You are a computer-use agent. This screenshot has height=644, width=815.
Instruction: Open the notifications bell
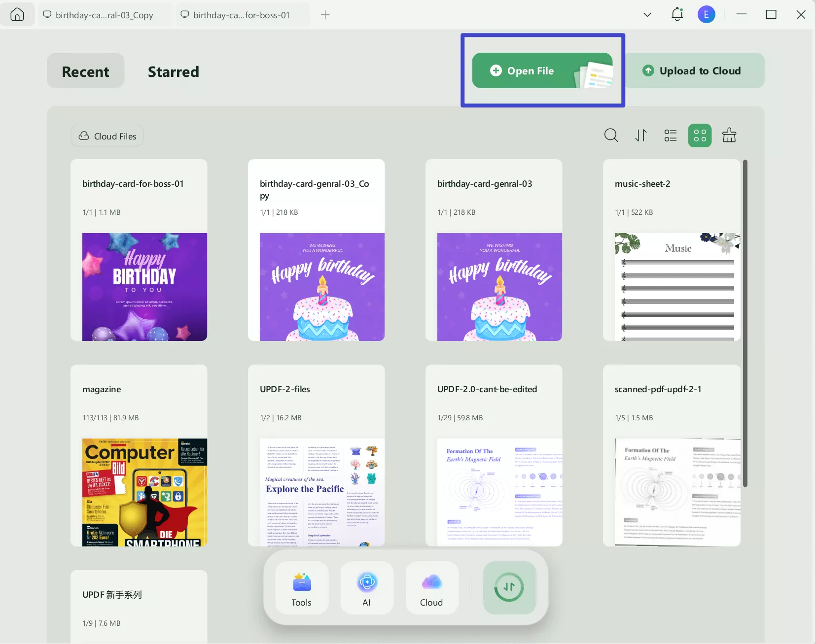pos(677,15)
